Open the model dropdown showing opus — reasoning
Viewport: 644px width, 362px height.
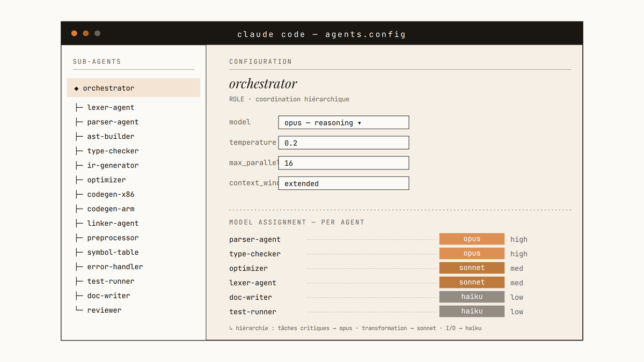click(343, 122)
